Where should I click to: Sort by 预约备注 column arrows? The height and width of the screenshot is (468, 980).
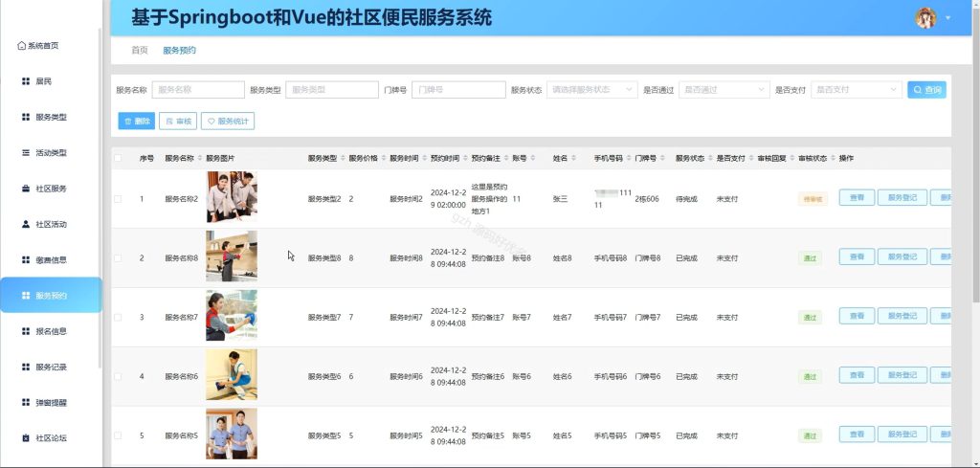505,158
